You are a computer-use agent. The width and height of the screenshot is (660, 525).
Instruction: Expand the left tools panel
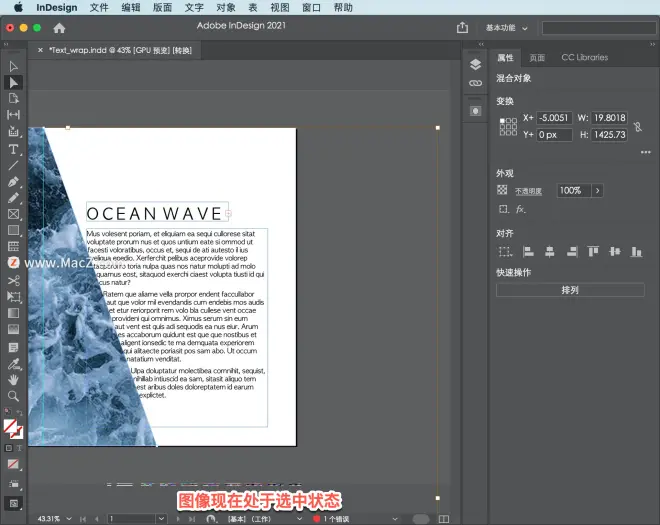(x=6, y=44)
